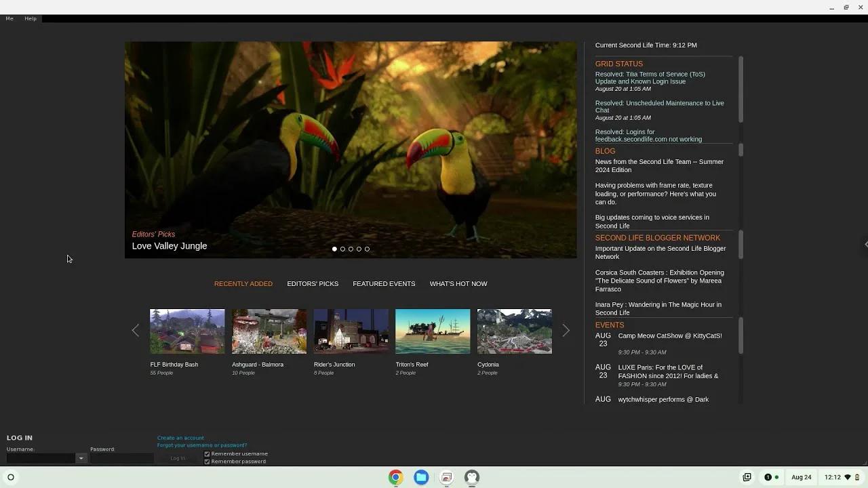The image size is (868, 488).
Task: Disable the Remember password checkbox
Action: [x=207, y=461]
